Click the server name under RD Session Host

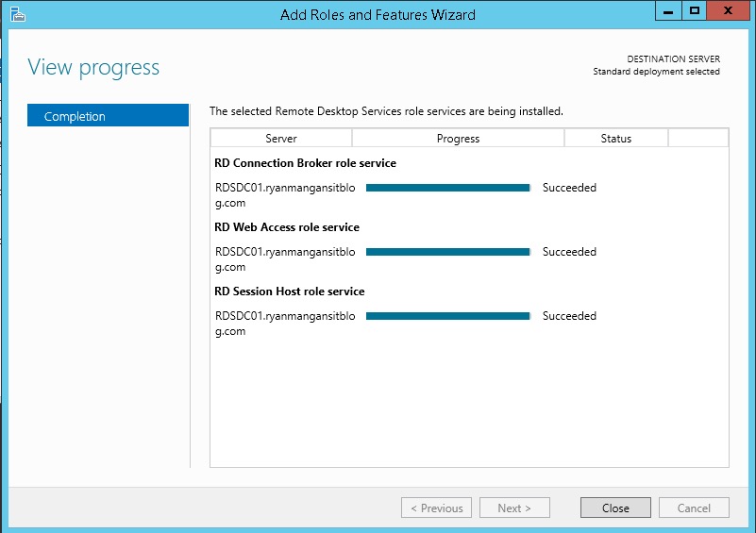pos(285,324)
